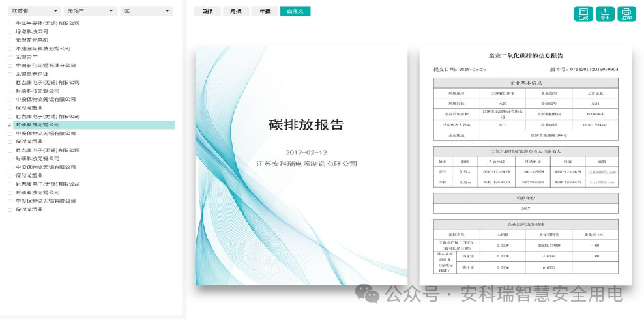Image resolution: width=644 pixels, height=320 pixels.
Task: Click the 0510-1234567 phone number cell
Action: [595, 125]
